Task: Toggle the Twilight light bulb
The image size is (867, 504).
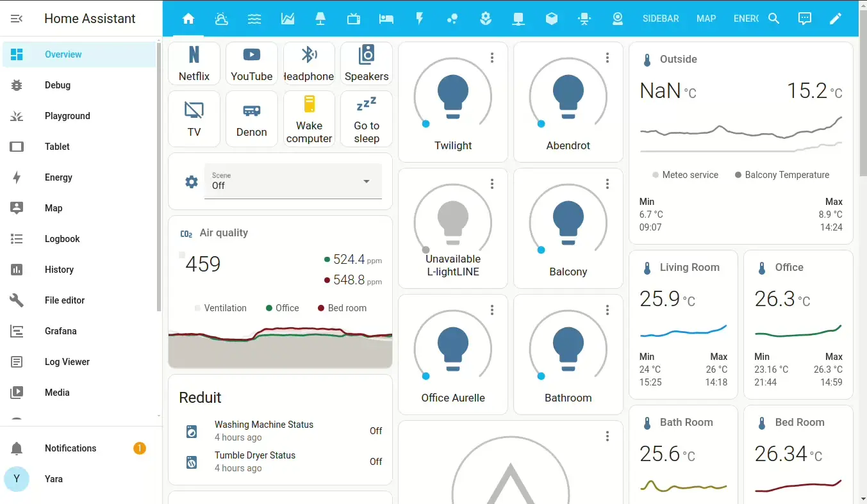Action: (x=453, y=96)
